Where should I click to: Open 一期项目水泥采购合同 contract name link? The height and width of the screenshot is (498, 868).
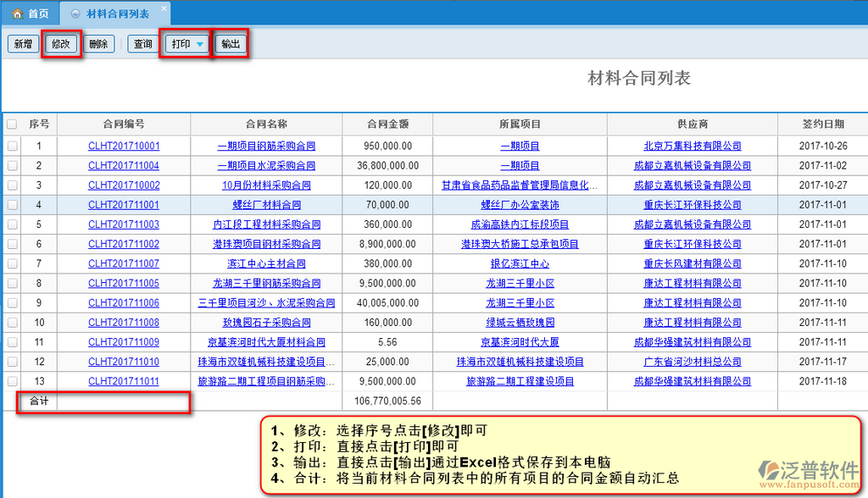(266, 166)
